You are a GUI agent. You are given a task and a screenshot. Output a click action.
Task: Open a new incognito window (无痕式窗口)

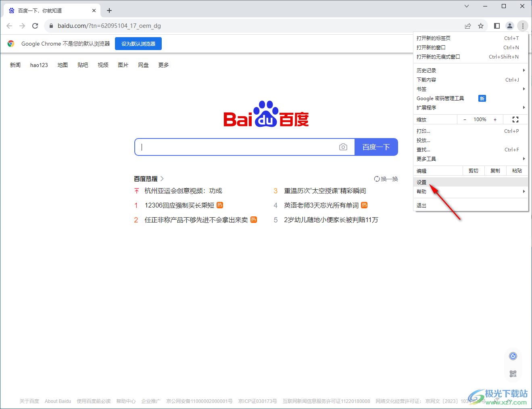click(x=471, y=57)
